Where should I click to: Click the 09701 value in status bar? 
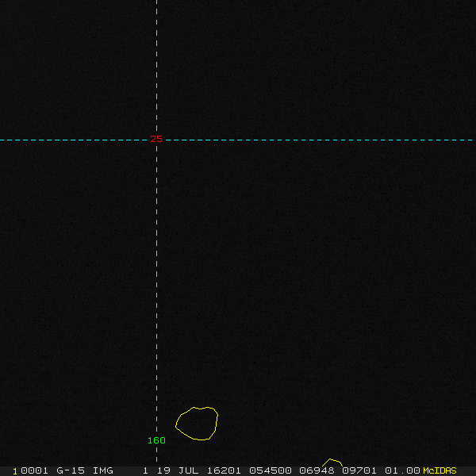point(360,470)
